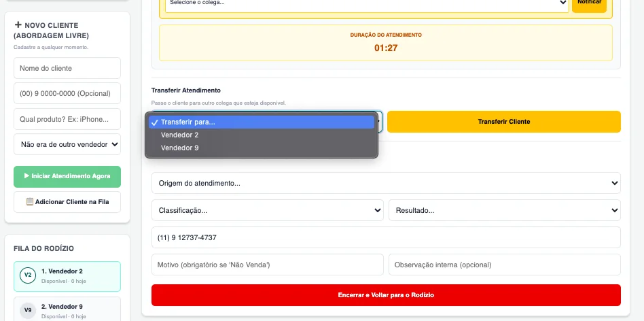
Task: Click the Motivo input field
Action: coord(268,265)
